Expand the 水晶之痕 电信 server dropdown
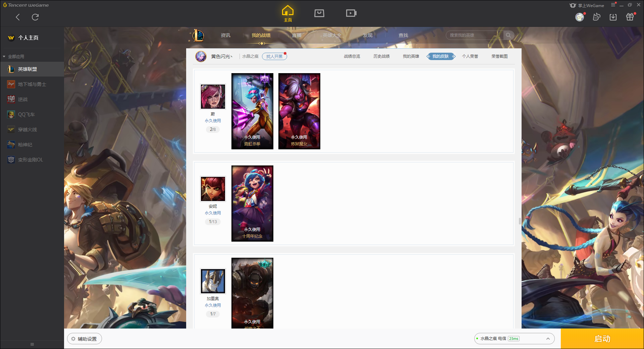This screenshot has width=644, height=349. point(514,339)
